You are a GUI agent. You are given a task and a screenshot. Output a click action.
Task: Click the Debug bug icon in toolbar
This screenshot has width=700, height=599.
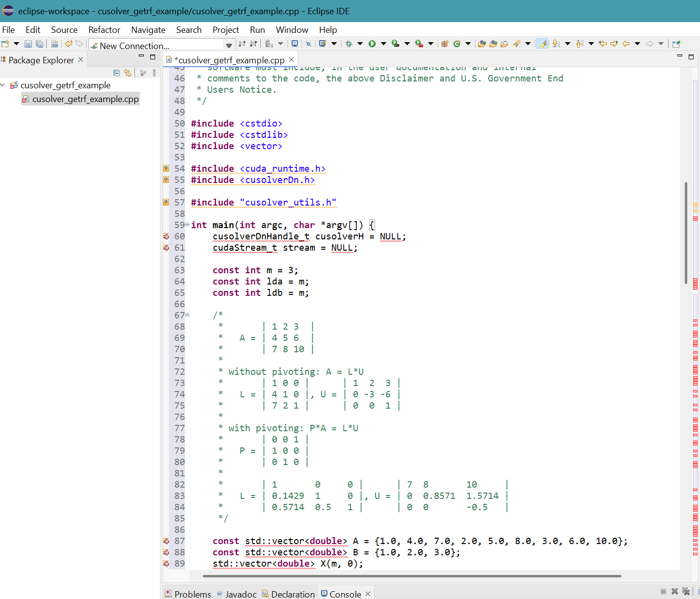coord(349,44)
